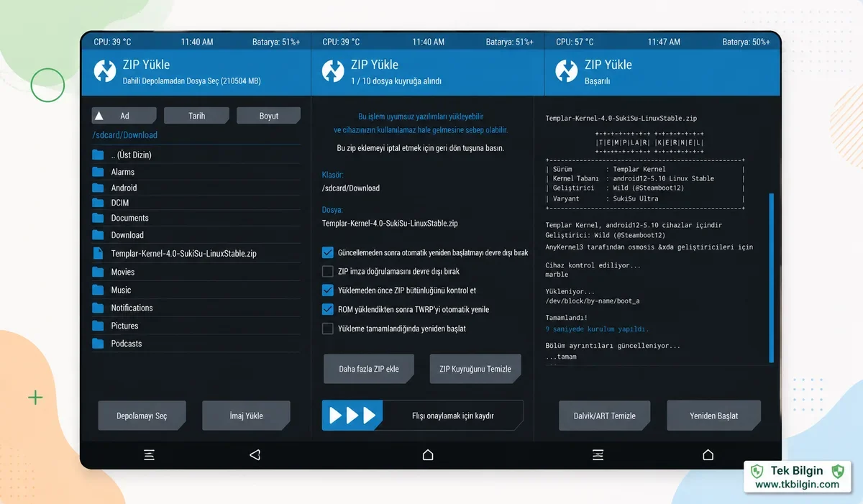Image resolution: width=863 pixels, height=504 pixels.
Task: Click the Dalvik/ART Temizle button
Action: pyautogui.click(x=604, y=416)
